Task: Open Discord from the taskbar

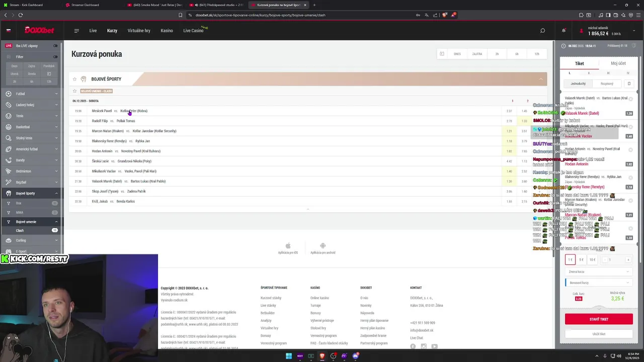Action: 355,356
